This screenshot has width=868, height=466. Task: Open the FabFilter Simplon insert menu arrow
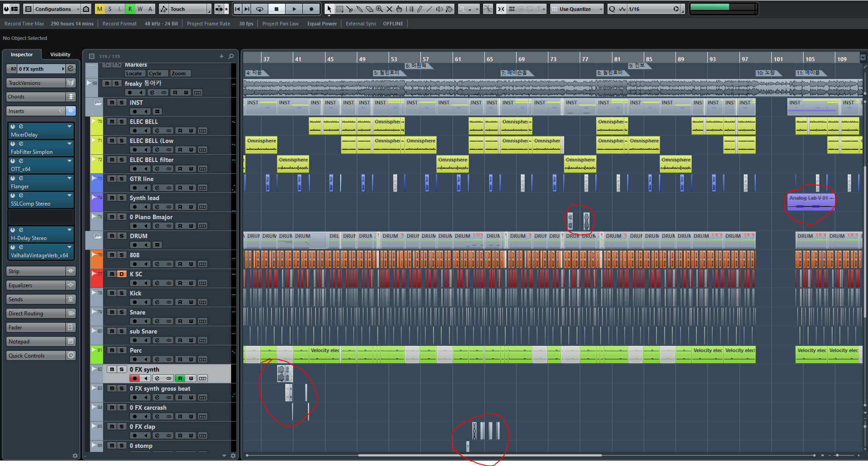(69, 144)
